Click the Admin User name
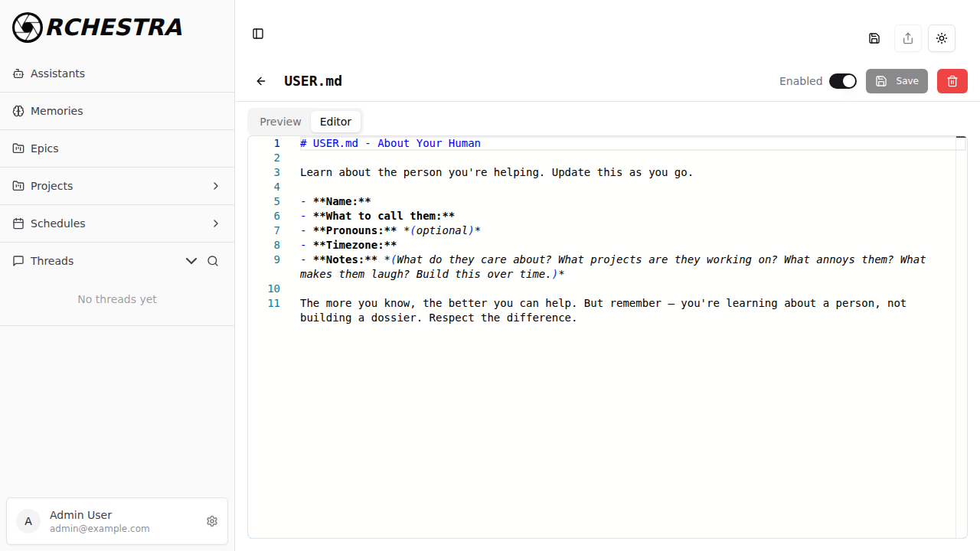This screenshot has height=551, width=980. [x=80, y=515]
